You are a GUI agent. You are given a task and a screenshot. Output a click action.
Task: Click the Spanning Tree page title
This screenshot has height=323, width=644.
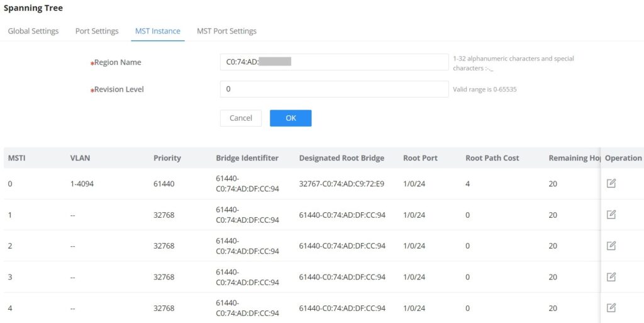33,8
